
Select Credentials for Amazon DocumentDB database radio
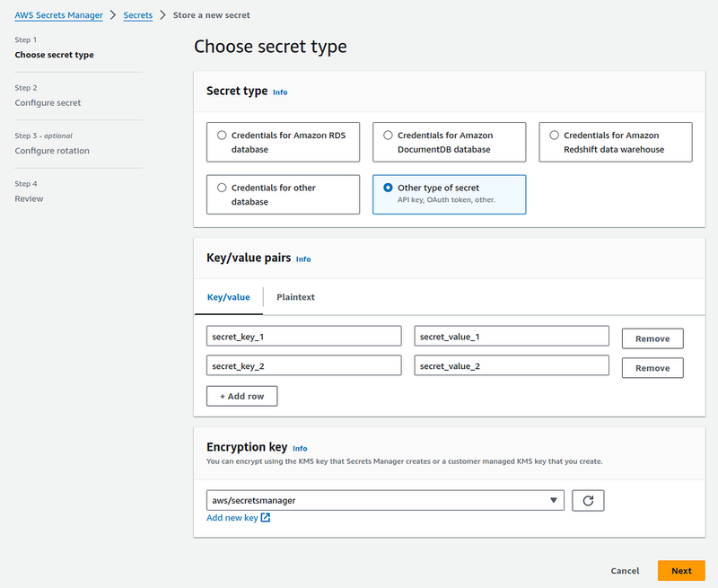[388, 135]
